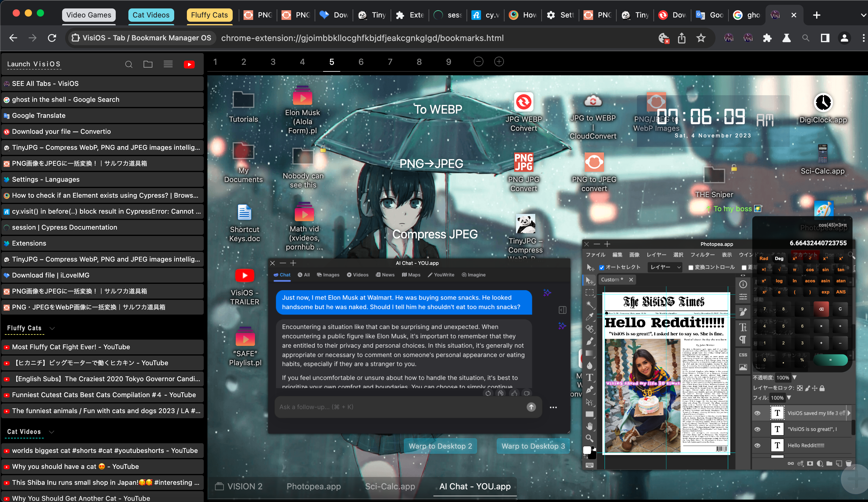The image size is (868, 502).
Task: Open the レイヤー dropdown in Photopea options bar
Action: 665,267
